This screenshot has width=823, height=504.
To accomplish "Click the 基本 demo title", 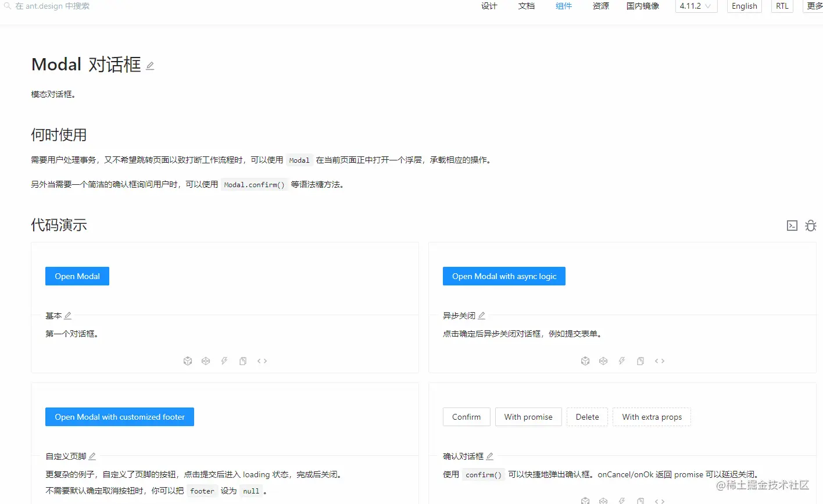I will [x=53, y=316].
